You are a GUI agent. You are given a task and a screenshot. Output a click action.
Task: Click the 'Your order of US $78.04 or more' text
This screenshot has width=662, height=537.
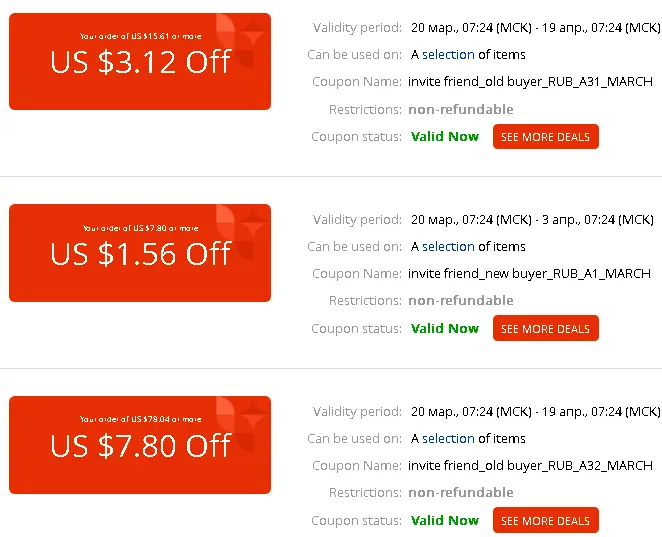point(141,419)
